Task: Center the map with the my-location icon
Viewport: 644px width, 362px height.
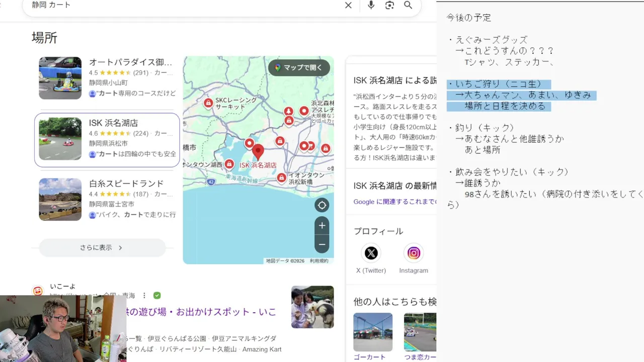Action: pyautogui.click(x=322, y=205)
